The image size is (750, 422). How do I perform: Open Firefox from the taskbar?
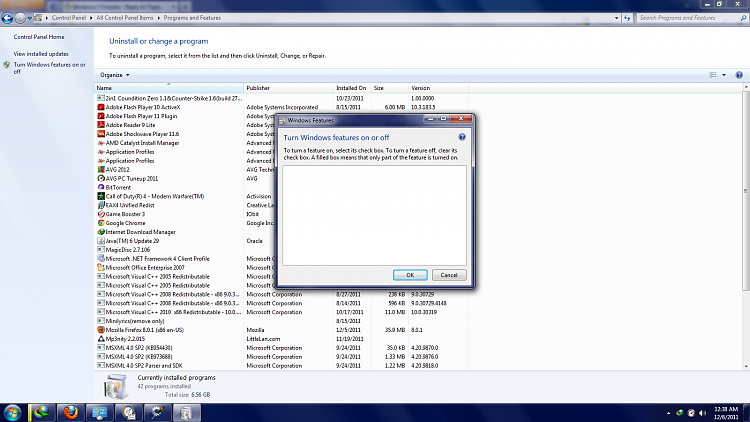coord(71,412)
